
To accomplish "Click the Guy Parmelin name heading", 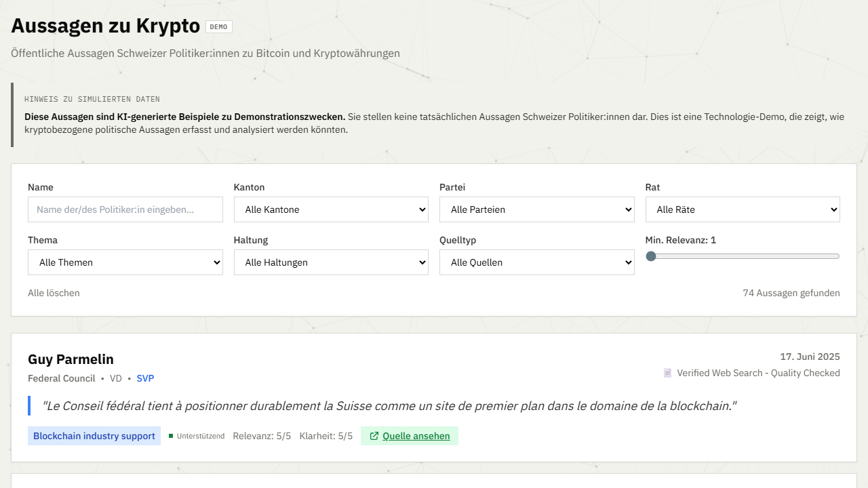I will [71, 359].
